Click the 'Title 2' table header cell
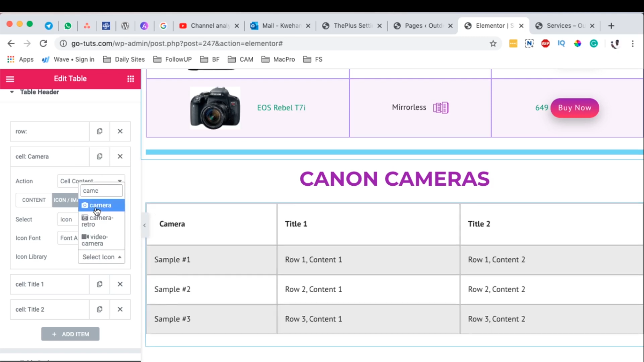644x362 pixels. pos(552,224)
